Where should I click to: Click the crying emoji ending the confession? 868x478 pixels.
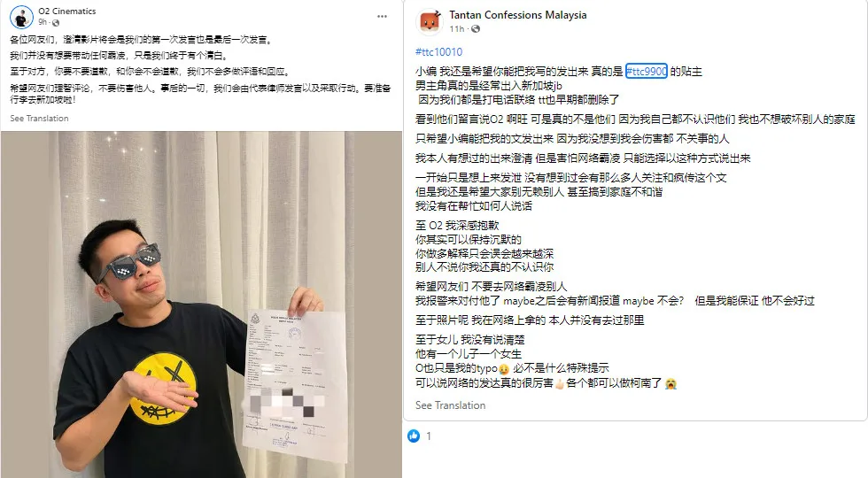(670, 383)
